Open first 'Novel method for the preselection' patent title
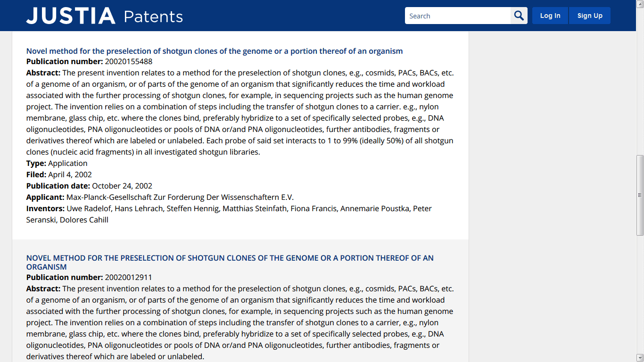644x362 pixels. [215, 51]
